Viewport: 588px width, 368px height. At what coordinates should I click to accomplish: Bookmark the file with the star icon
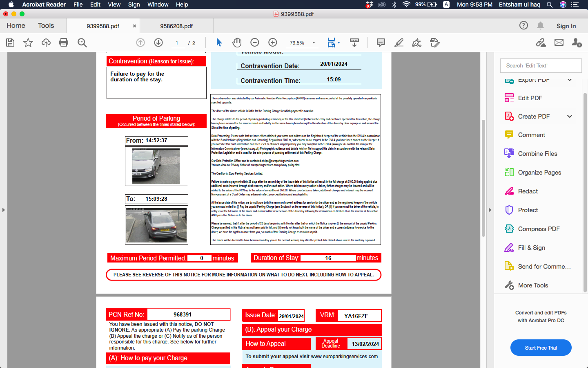point(28,43)
